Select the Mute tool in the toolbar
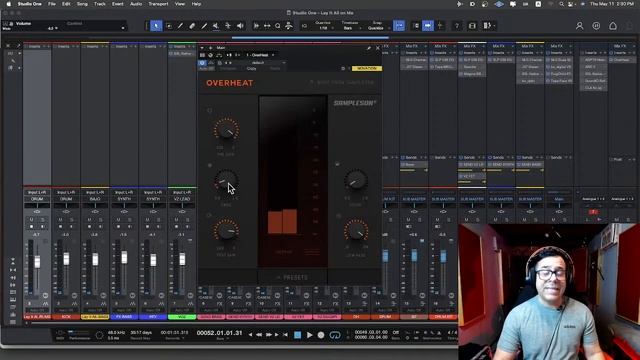The height and width of the screenshot is (360, 640). pos(216,26)
